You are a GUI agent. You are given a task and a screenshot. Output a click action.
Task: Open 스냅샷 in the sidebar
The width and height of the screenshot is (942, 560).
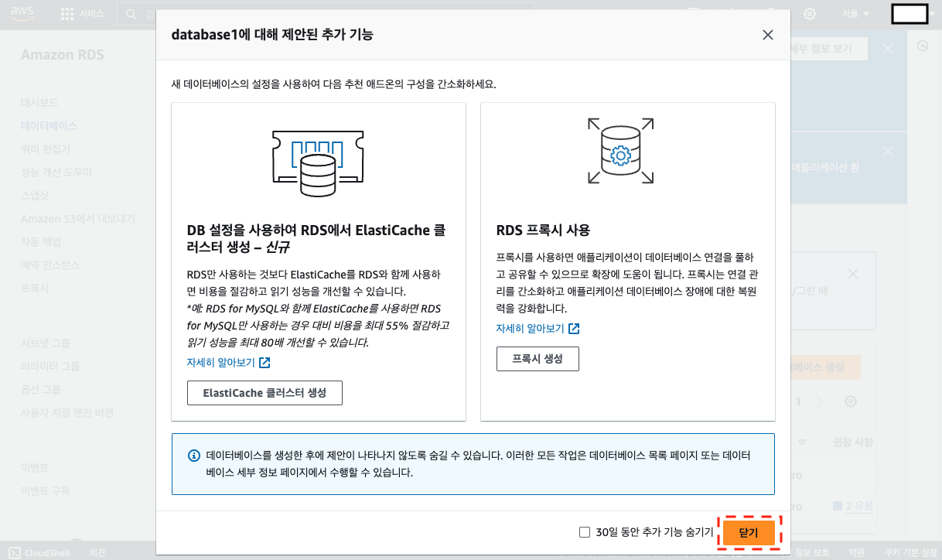[35, 195]
